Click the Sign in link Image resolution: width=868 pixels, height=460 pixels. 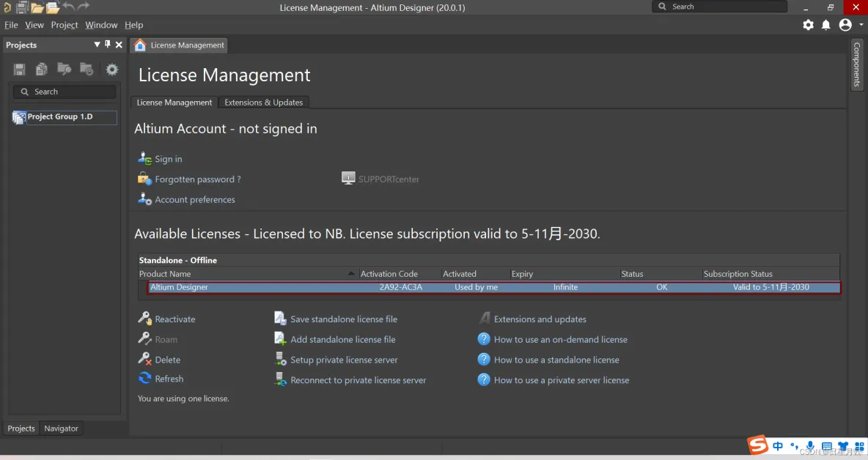[169, 159]
